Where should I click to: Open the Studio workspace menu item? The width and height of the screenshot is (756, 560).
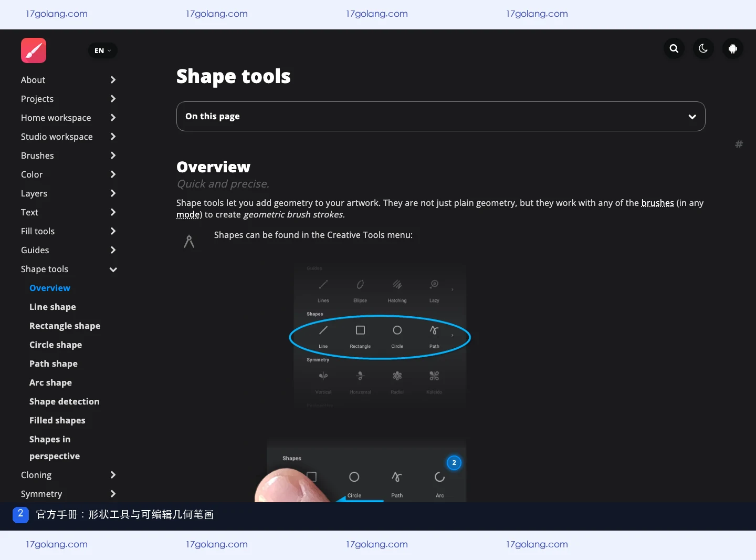(57, 137)
